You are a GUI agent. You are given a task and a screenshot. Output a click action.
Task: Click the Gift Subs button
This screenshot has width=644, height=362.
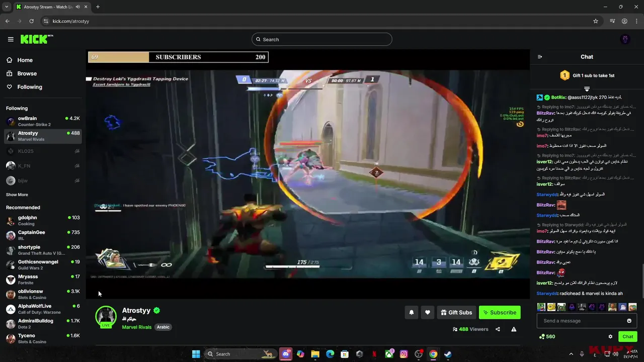(x=456, y=312)
